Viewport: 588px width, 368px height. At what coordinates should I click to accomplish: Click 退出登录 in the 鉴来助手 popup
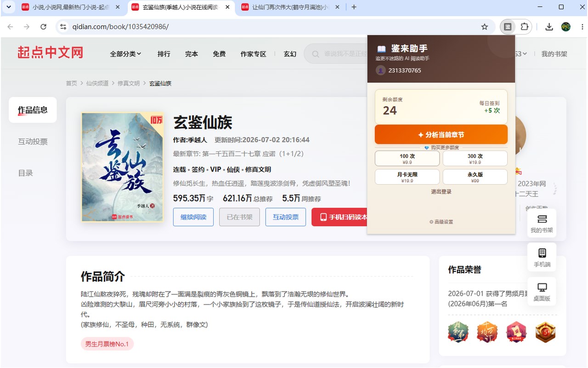pos(441,191)
